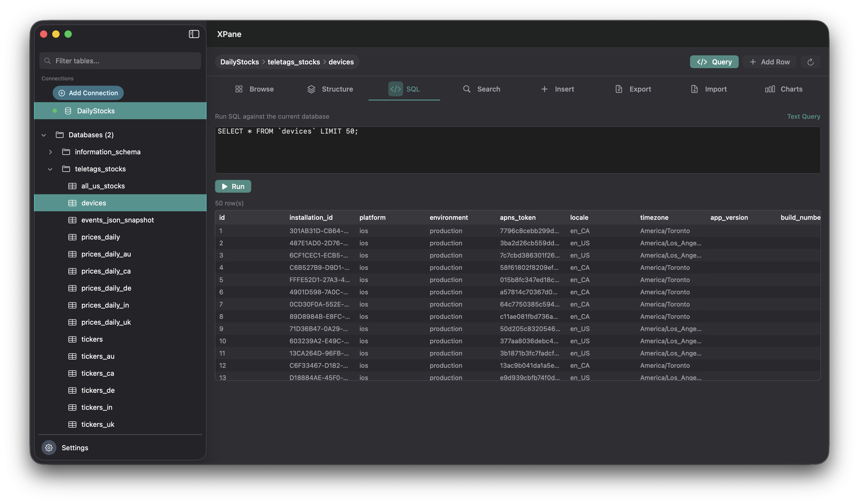Click teletags_stocks in the breadcrumb
This screenshot has height=504, width=859.
coord(294,62)
